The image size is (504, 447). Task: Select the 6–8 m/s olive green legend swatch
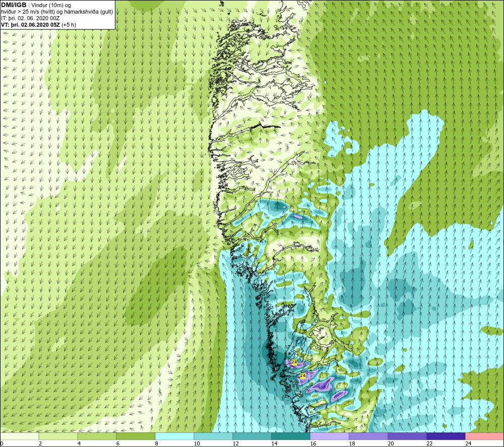point(136,436)
